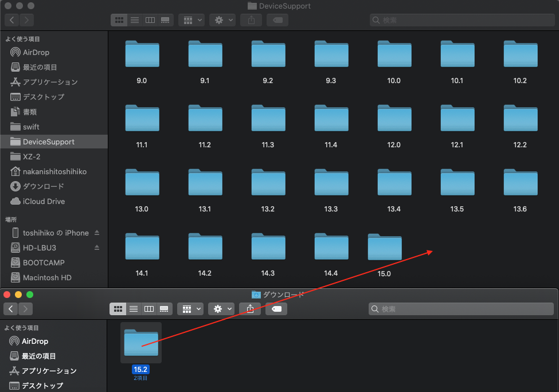The height and width of the screenshot is (392, 559).
Task: Select BOOTCAMP volume in the sidebar
Action: [x=54, y=262]
